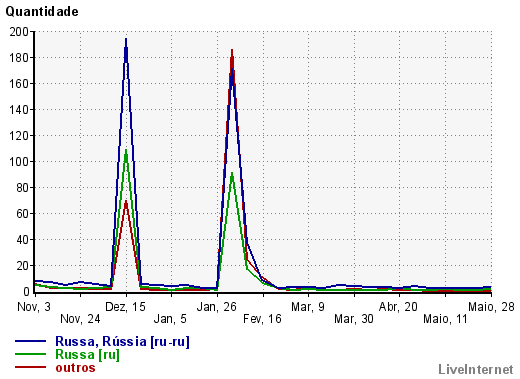
Task: Click the Jan, 26 axis date label
Action: pyautogui.click(x=217, y=307)
